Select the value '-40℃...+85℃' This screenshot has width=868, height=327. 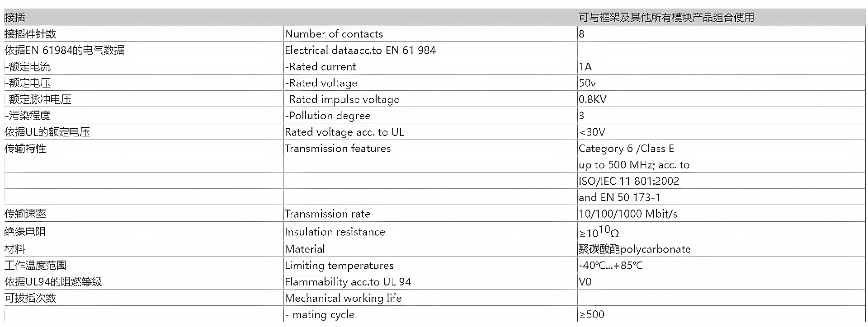[611, 265]
